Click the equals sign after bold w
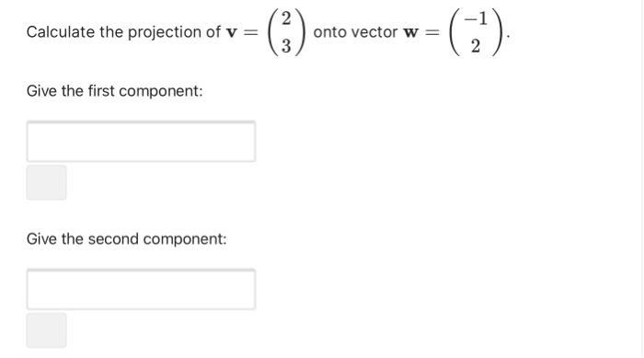Screen dimensions: 644x358 (x=431, y=32)
